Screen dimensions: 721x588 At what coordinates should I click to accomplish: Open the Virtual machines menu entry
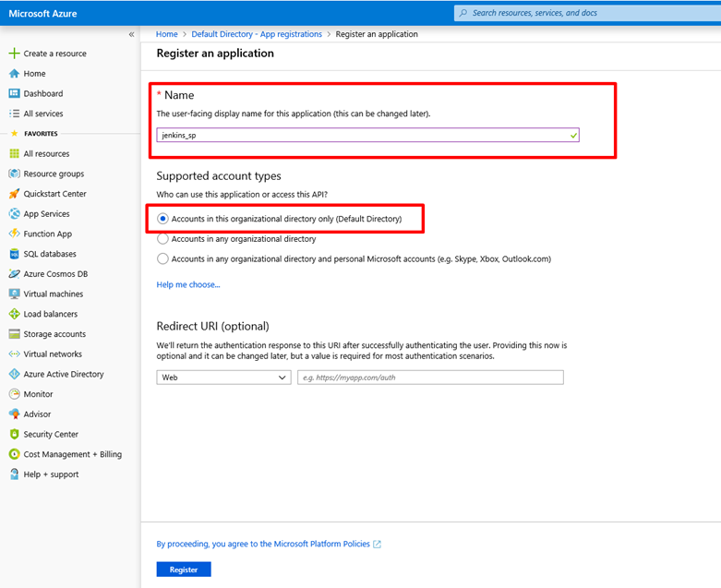tap(54, 294)
